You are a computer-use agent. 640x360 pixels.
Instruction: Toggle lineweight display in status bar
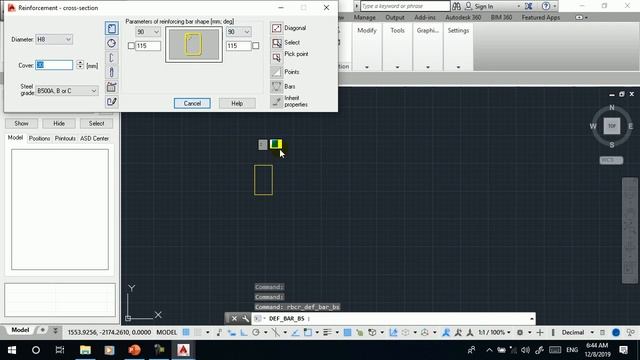click(x=327, y=333)
